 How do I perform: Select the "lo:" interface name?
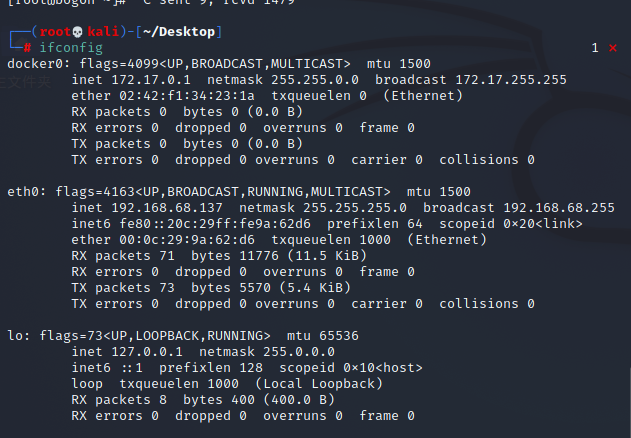pyautogui.click(x=19, y=336)
